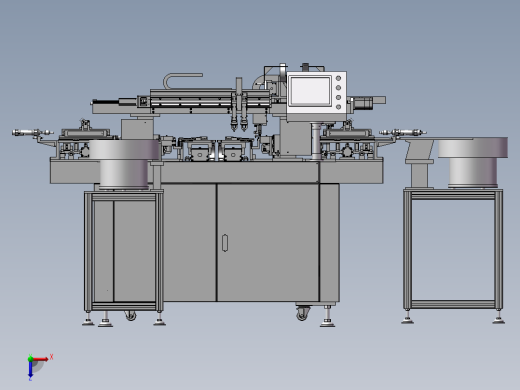Select the hook-shaped tube above the gantry

click(182, 81)
